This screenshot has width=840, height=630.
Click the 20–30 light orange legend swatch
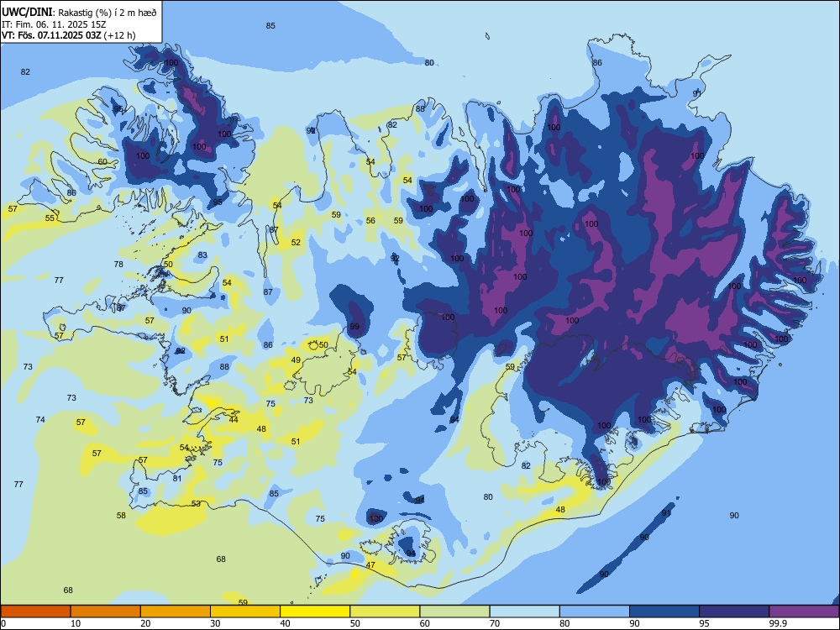(176, 612)
